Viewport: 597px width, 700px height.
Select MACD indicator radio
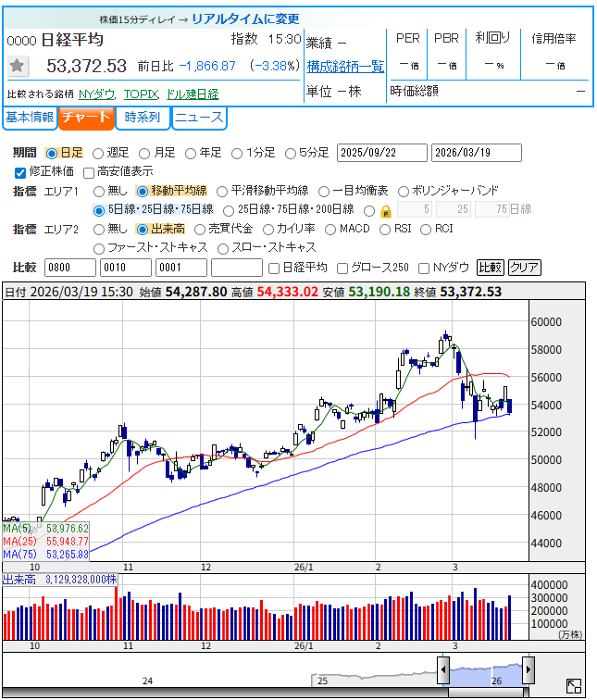330,230
